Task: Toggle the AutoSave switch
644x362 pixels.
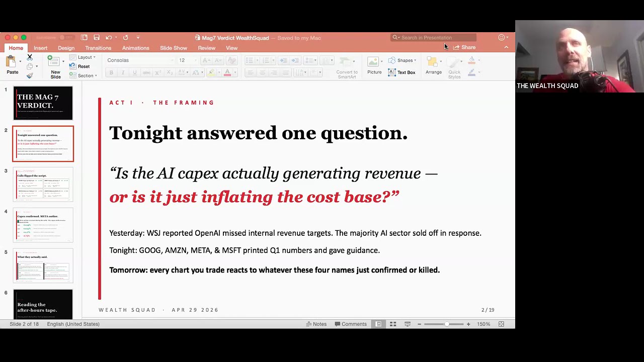Action: pyautogui.click(x=66, y=38)
